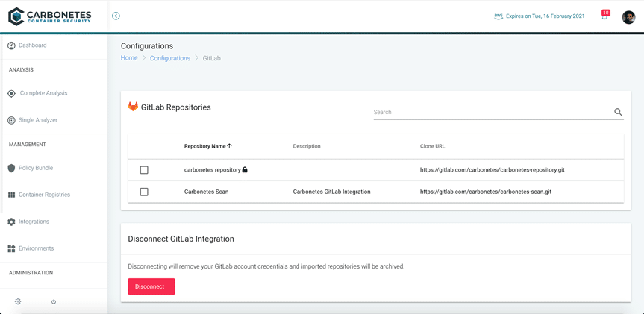Viewport: 644px width, 314px height.
Task: Click the red Disconnect button
Action: 151,286
